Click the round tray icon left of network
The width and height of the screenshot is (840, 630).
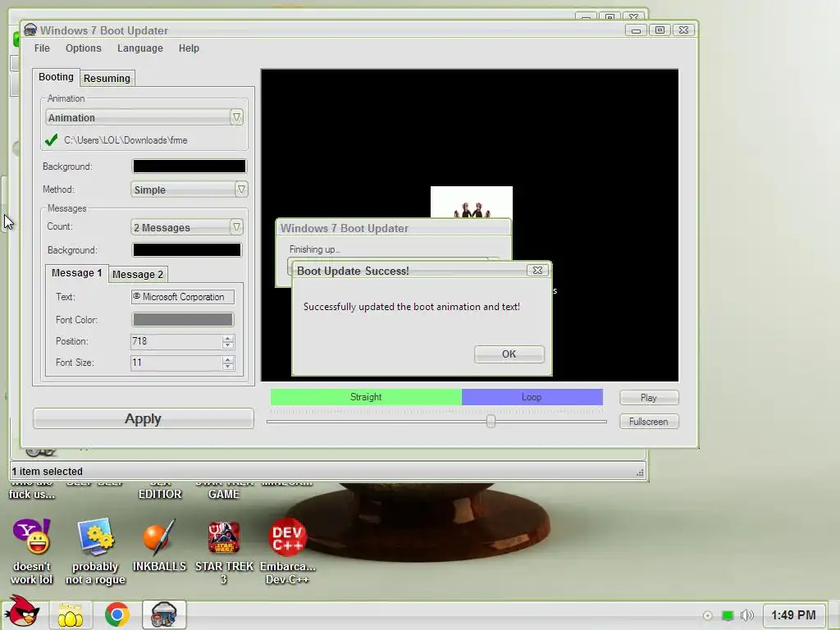point(708,615)
